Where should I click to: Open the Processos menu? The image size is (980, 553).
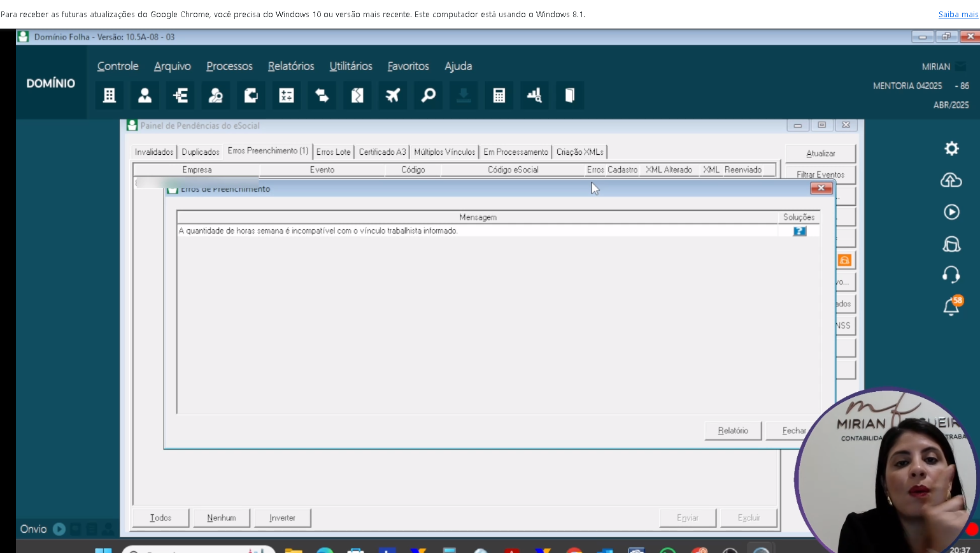[229, 66]
